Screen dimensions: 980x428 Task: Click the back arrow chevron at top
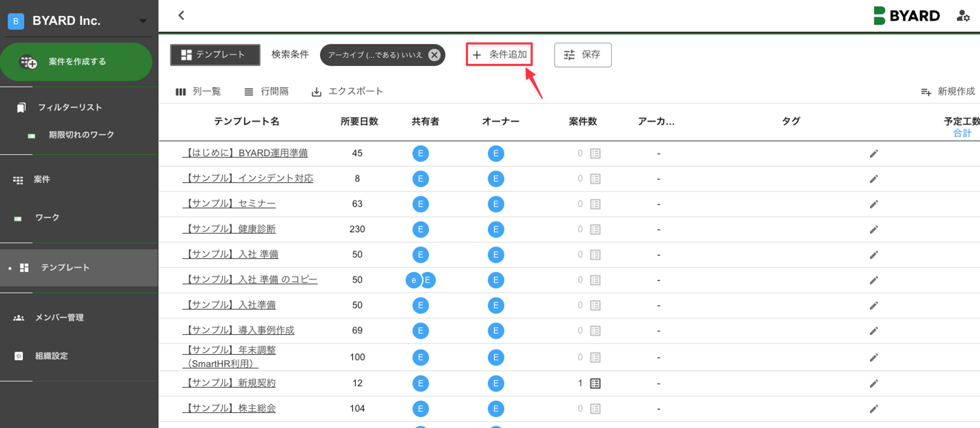pyautogui.click(x=181, y=15)
